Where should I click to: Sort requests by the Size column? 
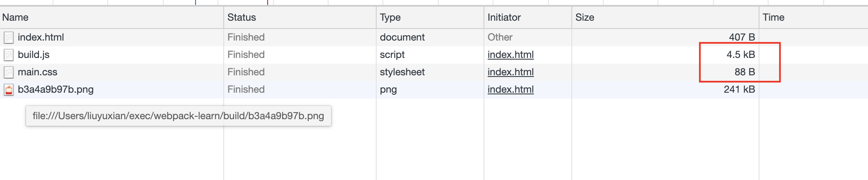tap(665, 17)
